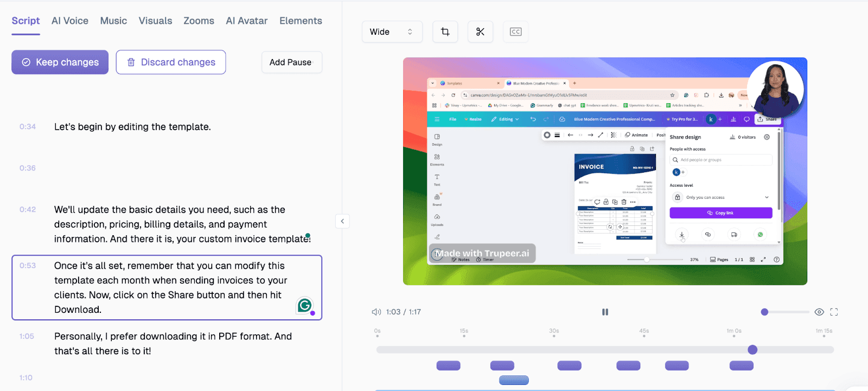Viewport: 868px width, 391px height.
Task: Click the 1:05 timestamp
Action: [27, 336]
